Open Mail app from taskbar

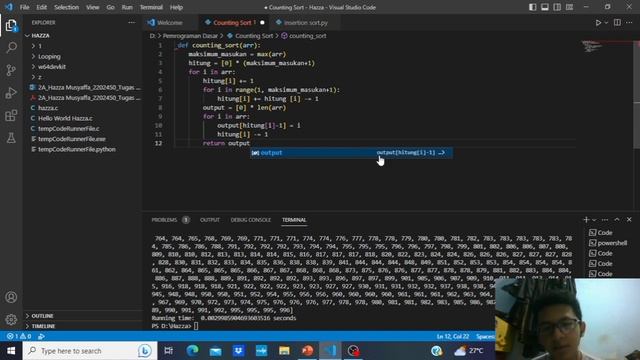216,351
